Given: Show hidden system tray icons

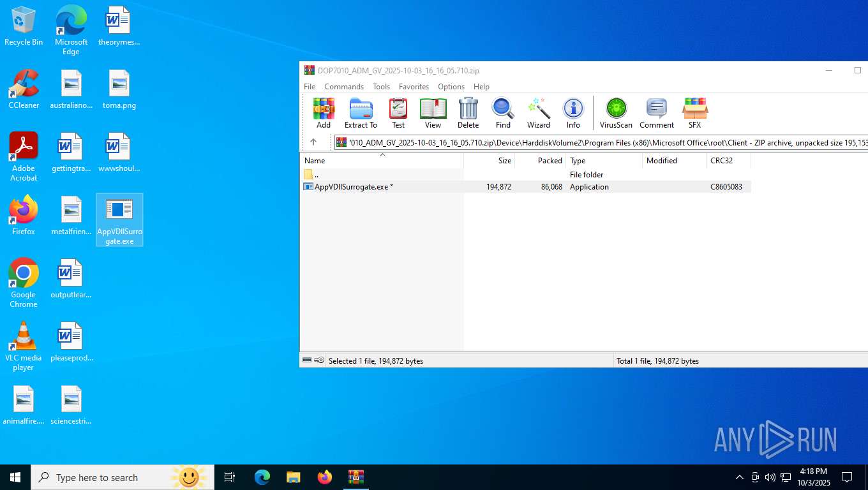Looking at the screenshot, I should [x=739, y=477].
